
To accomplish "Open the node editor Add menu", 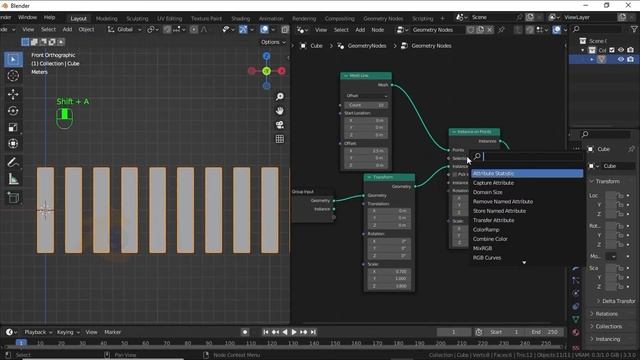I will [360, 30].
